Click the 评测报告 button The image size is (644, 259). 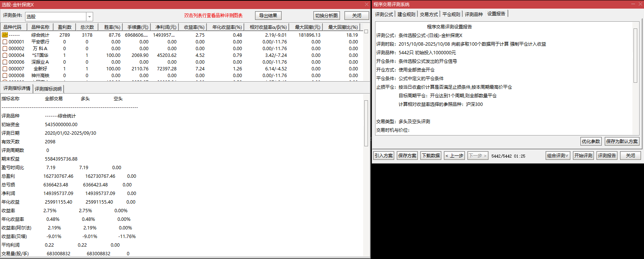(607, 156)
